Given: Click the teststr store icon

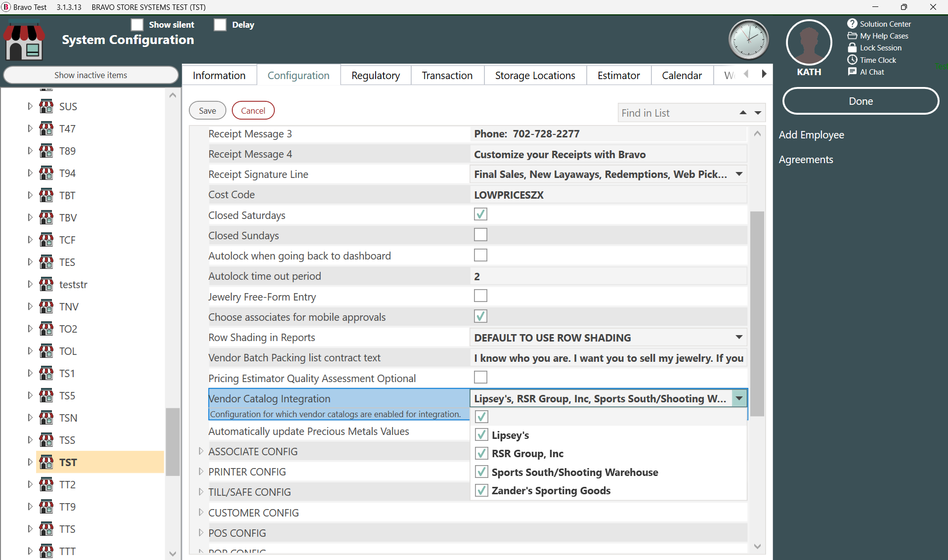Looking at the screenshot, I should [x=46, y=284].
